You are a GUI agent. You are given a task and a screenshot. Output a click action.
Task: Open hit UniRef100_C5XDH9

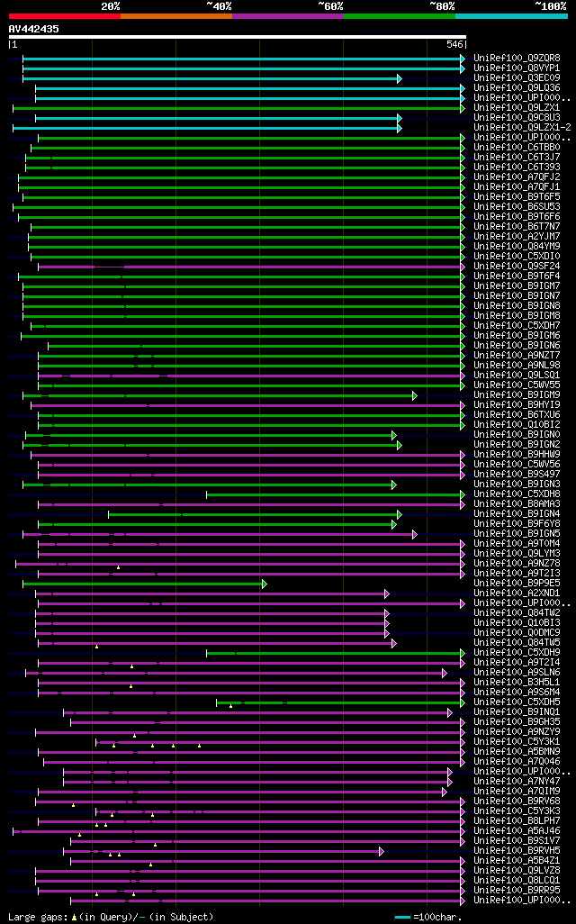coord(517,652)
